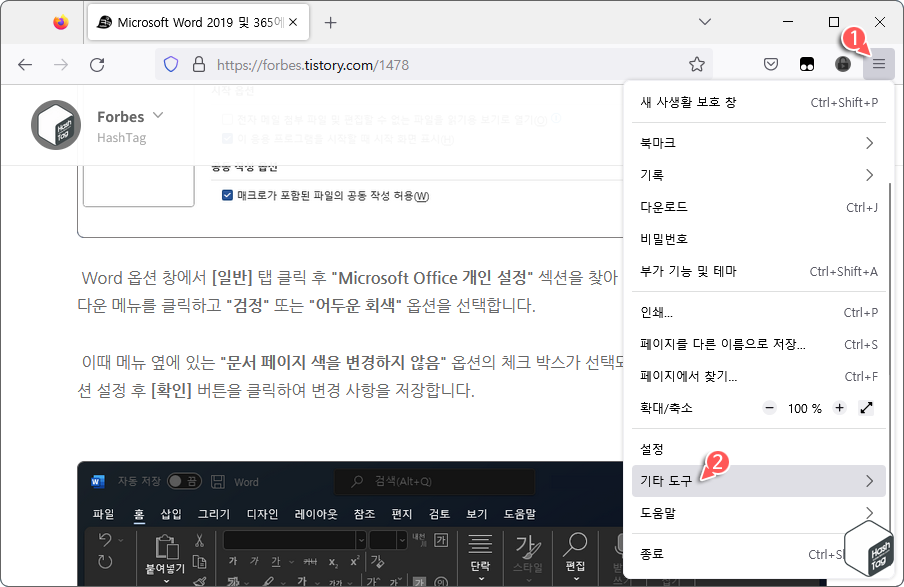Open 부가 기능 및 테마 add-ons
Viewport: 904px width, 587px height.
(759, 272)
